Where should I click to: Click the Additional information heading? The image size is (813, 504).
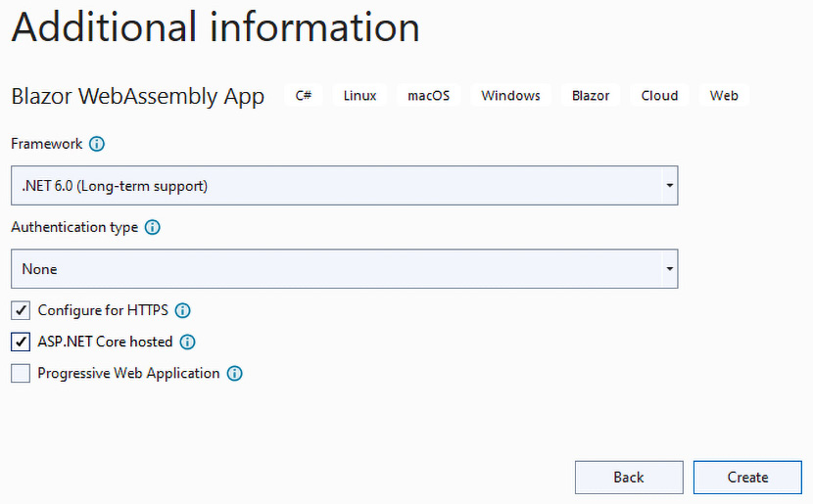click(215, 27)
